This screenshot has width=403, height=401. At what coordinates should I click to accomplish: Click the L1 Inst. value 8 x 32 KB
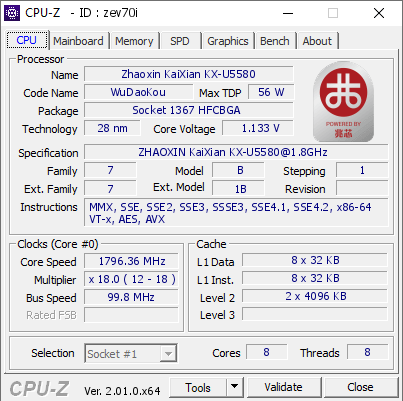pos(315,278)
